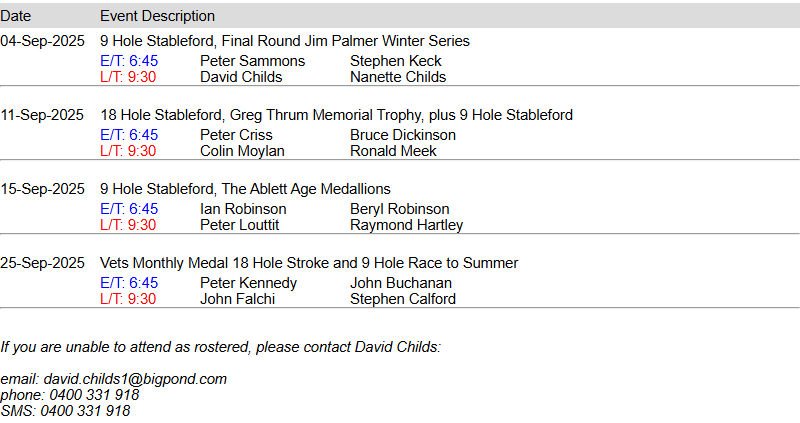800x423 pixels.
Task: Select the 15-Sep-2025 date entry
Action: [42, 189]
